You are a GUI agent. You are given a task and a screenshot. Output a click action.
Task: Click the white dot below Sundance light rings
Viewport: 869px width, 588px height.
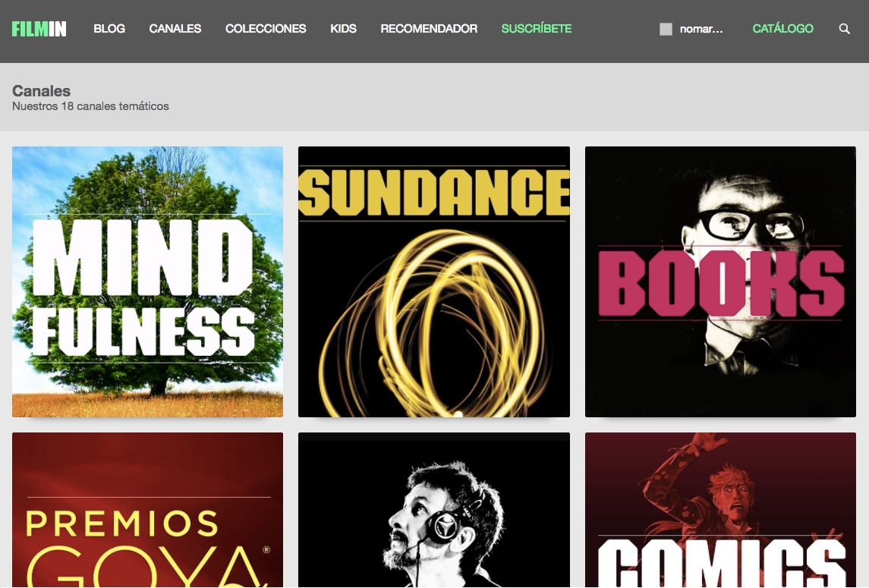click(458, 414)
